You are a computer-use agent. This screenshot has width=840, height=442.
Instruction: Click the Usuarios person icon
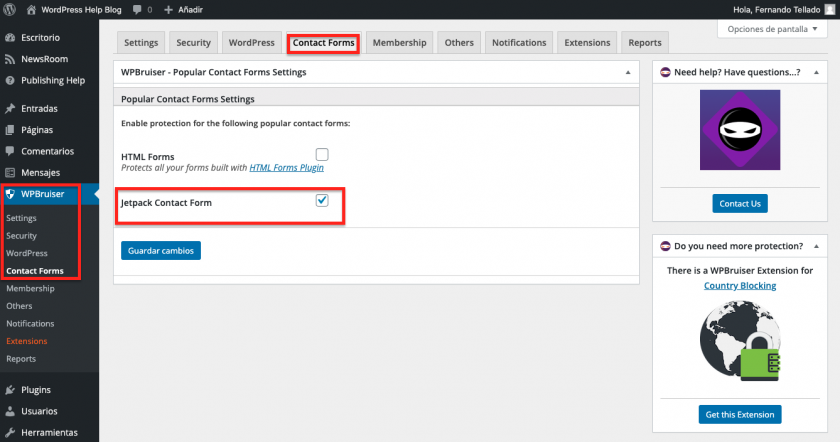pos(11,411)
